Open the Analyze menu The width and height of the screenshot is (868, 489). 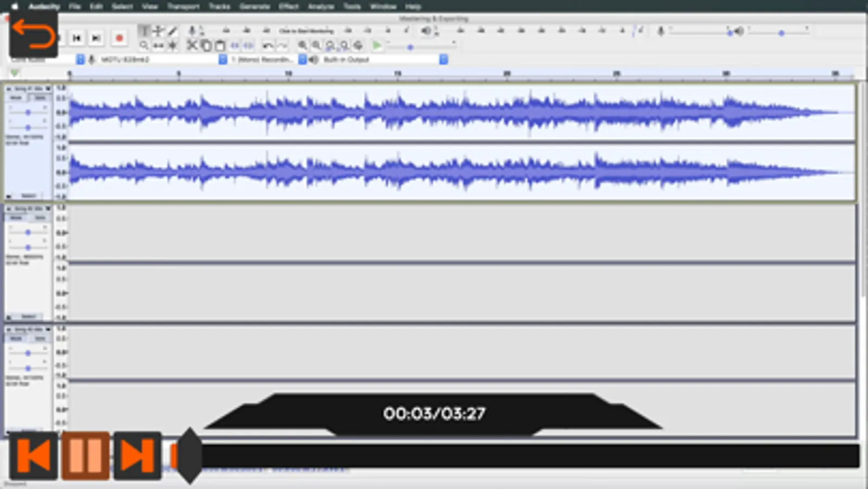point(321,6)
